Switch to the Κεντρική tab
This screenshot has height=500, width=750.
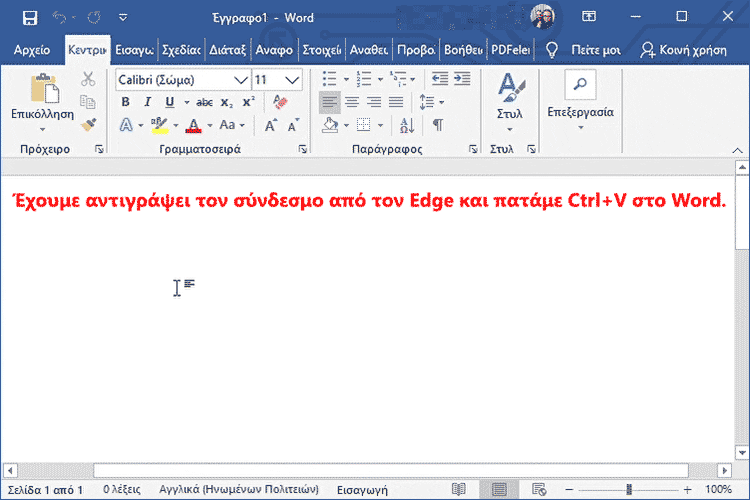coord(87,50)
